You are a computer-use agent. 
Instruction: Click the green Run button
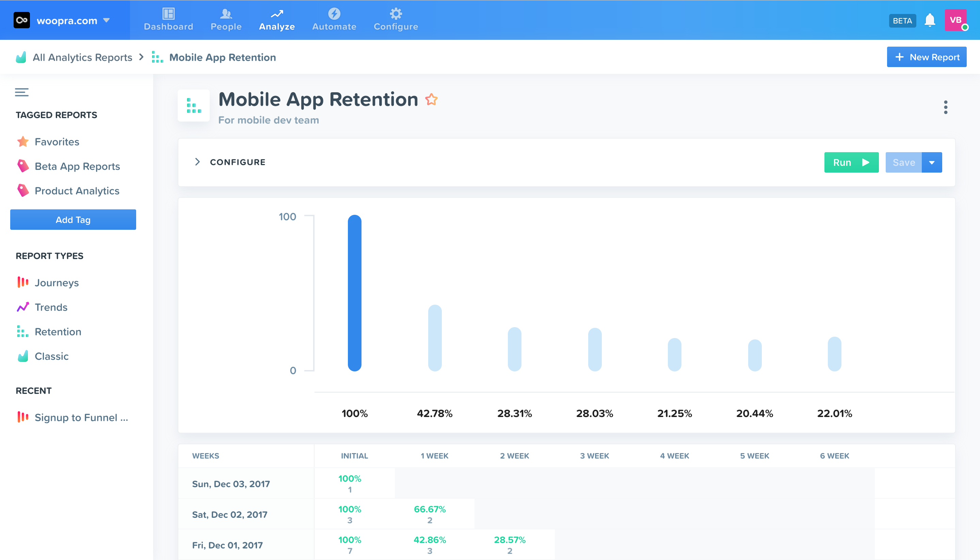pyautogui.click(x=851, y=162)
